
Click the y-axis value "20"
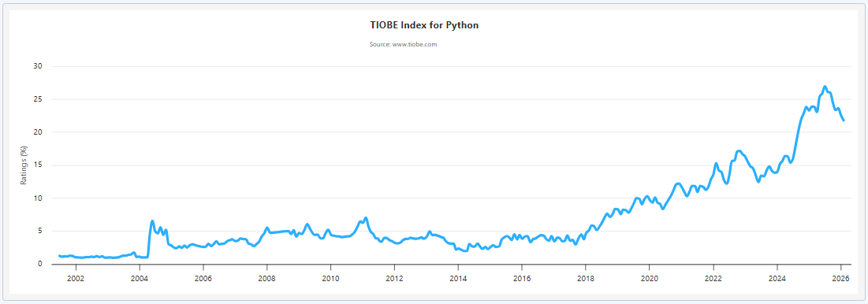pos(39,132)
